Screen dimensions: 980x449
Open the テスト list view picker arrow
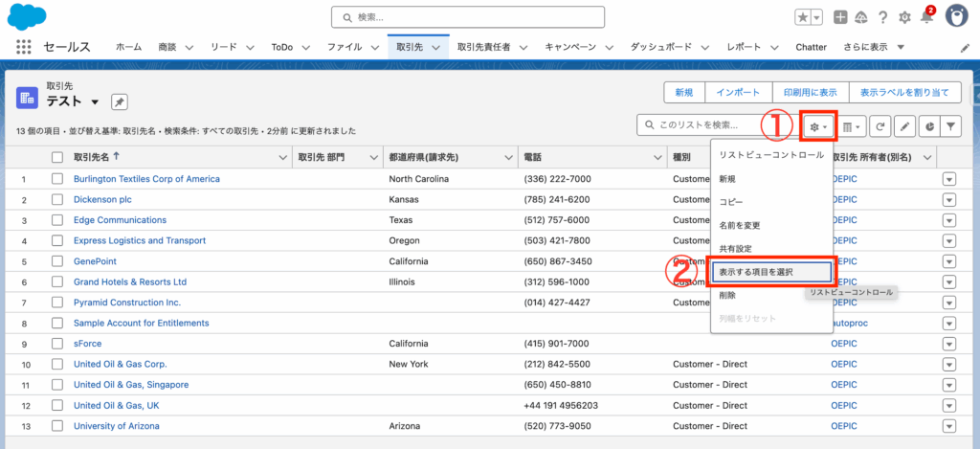point(95,101)
